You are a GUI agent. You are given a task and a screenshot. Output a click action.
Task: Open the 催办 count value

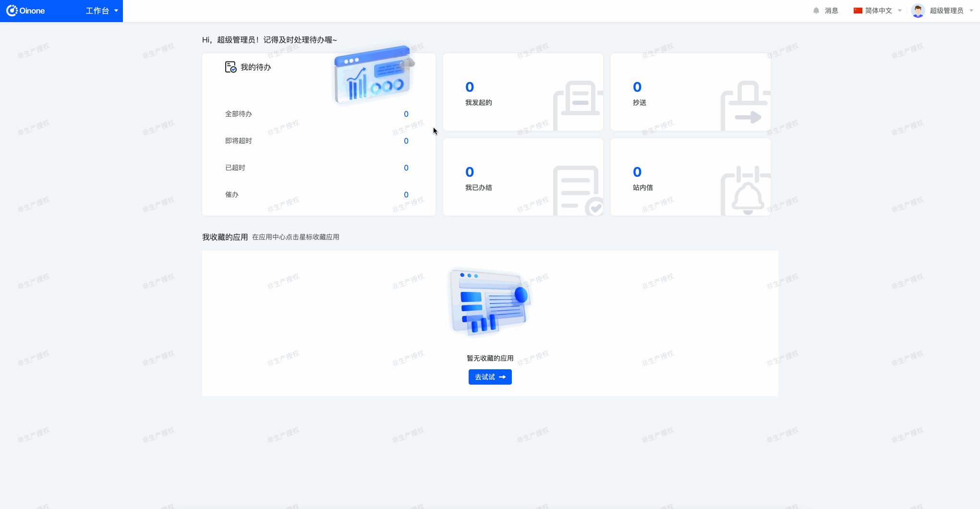click(406, 195)
